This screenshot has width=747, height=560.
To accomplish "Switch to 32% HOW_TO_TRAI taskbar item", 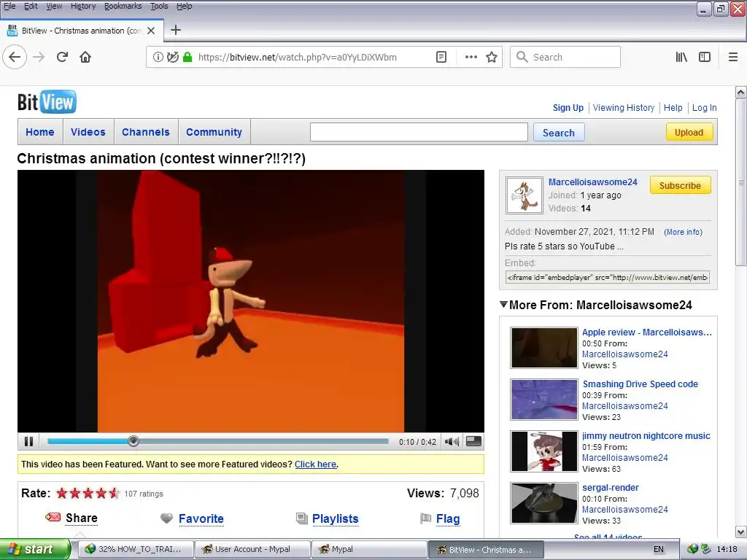I will 136,549.
